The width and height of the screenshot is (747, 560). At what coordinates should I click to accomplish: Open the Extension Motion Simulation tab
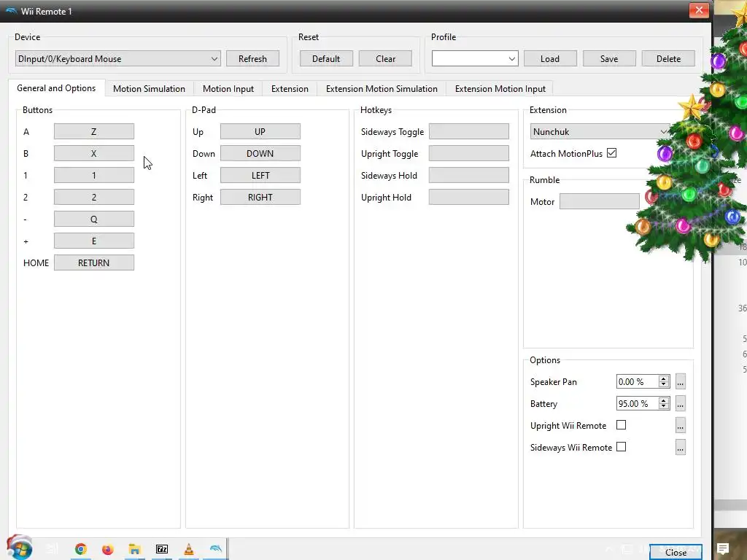[382, 88]
